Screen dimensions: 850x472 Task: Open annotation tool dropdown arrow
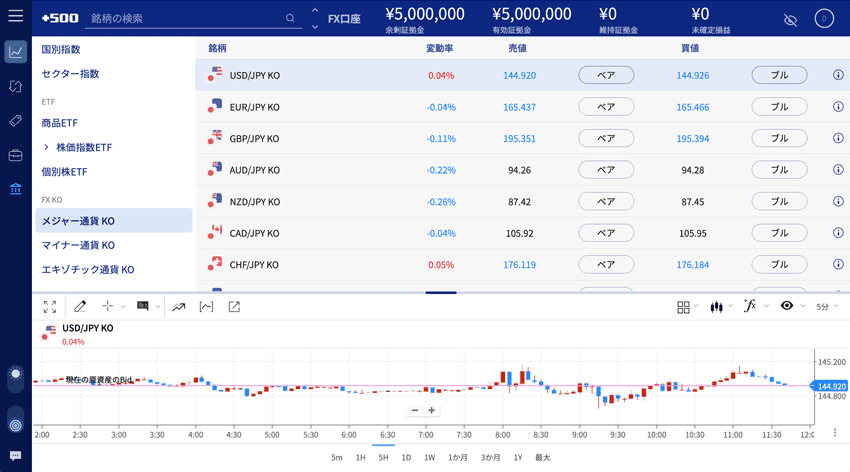(158, 307)
